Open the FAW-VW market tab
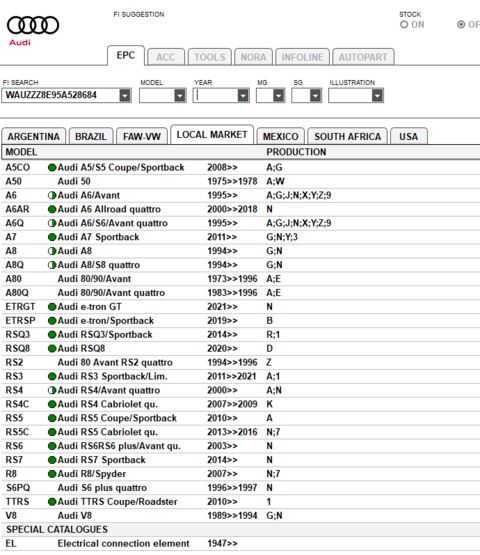This screenshot has height=555, width=480. click(142, 136)
